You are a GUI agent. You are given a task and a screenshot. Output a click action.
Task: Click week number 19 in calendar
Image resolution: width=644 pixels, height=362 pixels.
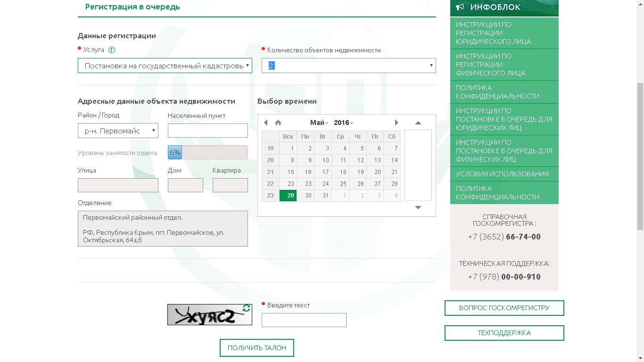point(271,148)
